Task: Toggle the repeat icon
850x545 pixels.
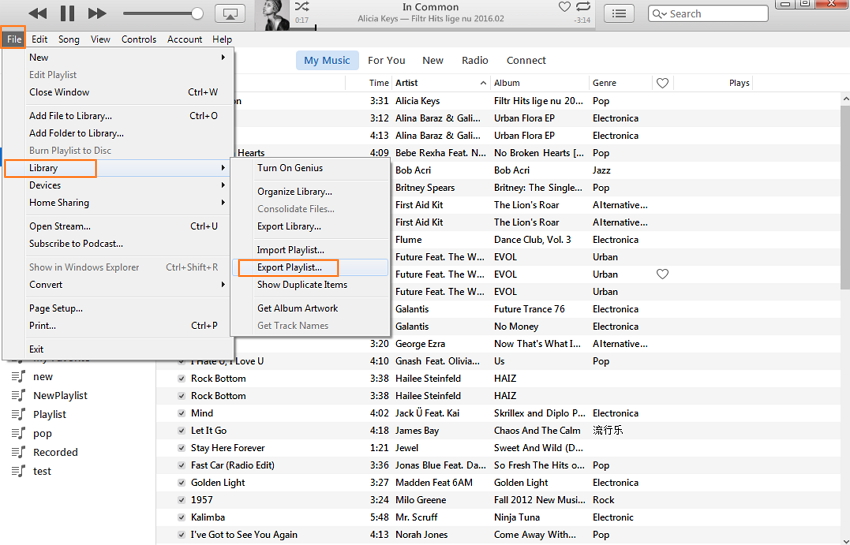Action: [x=583, y=7]
